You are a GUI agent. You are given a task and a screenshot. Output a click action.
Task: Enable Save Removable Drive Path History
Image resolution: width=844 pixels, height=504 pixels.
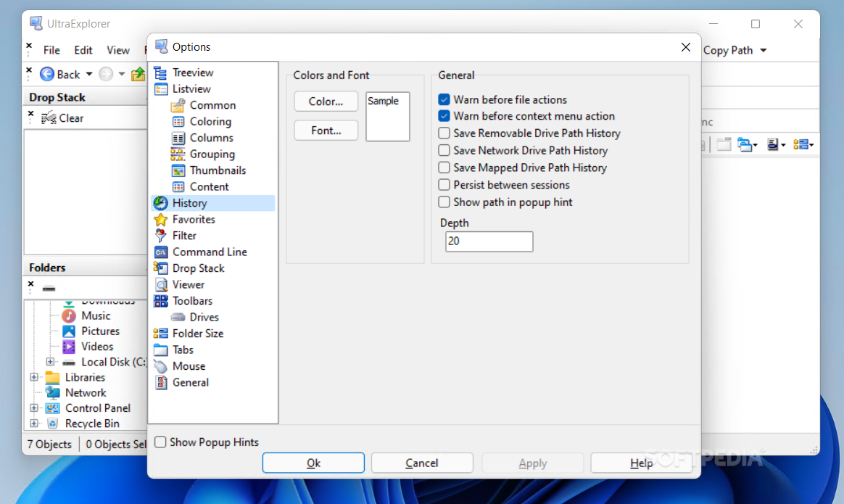[444, 133]
